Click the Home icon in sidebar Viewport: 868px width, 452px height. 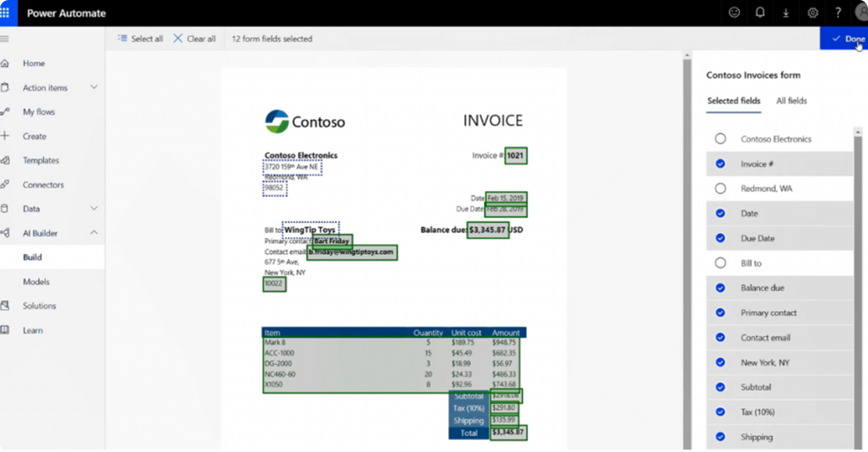point(5,63)
